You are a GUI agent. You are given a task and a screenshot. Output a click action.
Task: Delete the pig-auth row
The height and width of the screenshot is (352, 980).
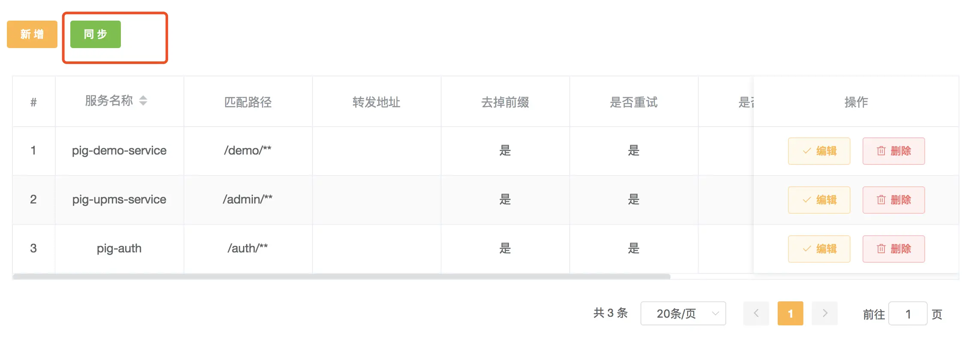pyautogui.click(x=893, y=249)
